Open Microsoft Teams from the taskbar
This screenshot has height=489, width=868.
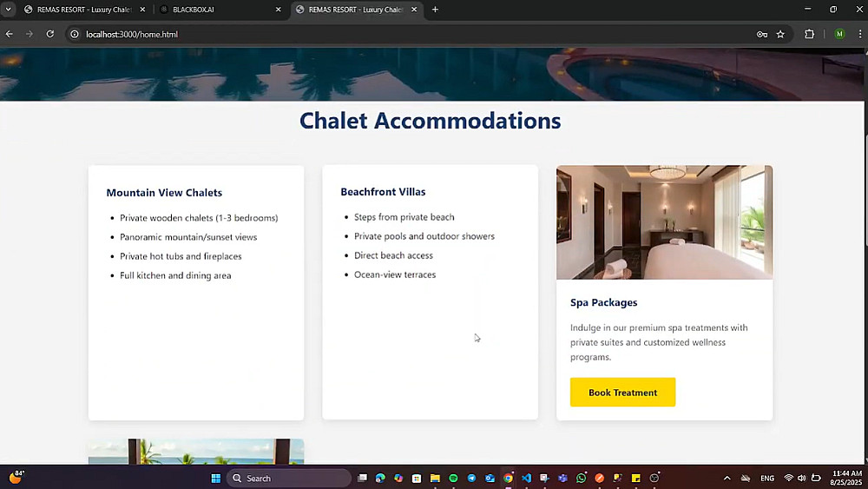click(563, 478)
